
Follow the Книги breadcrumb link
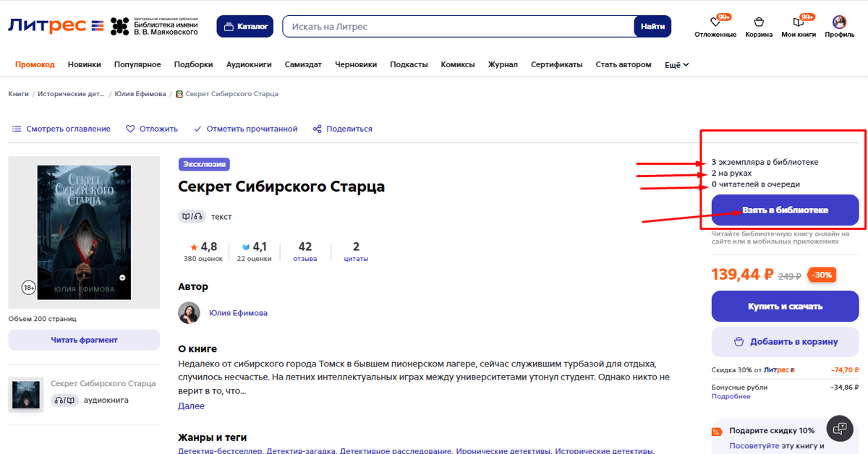pyautogui.click(x=19, y=94)
